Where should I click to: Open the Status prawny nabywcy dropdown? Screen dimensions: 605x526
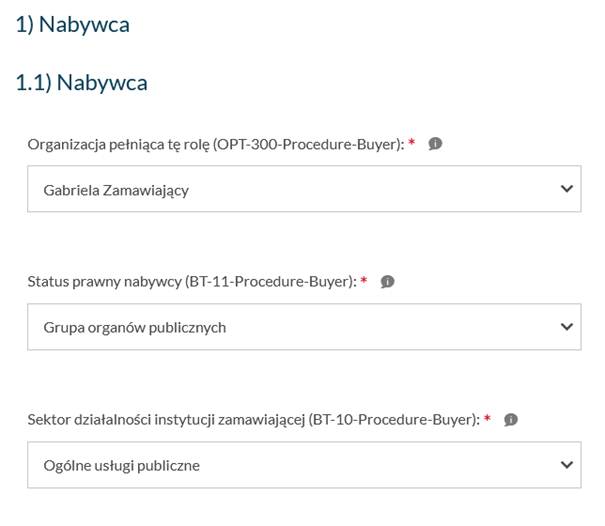pos(304,327)
